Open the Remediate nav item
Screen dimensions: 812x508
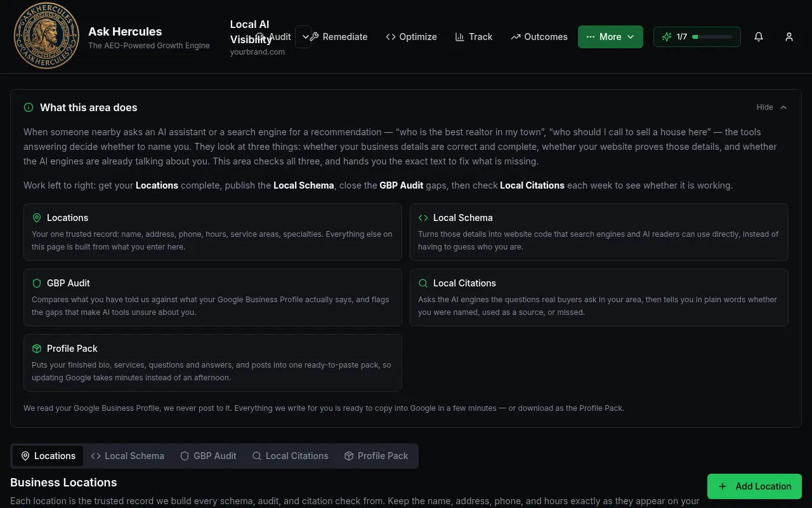pos(339,37)
